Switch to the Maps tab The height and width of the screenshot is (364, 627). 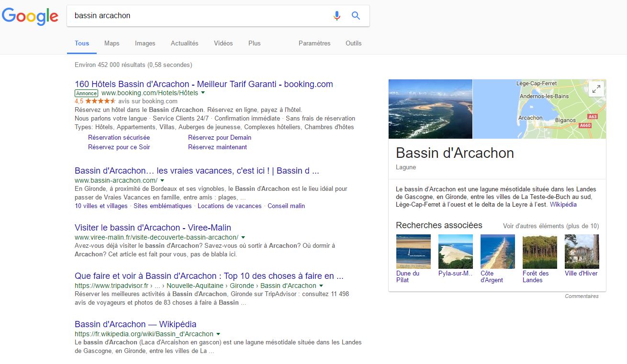tap(112, 43)
